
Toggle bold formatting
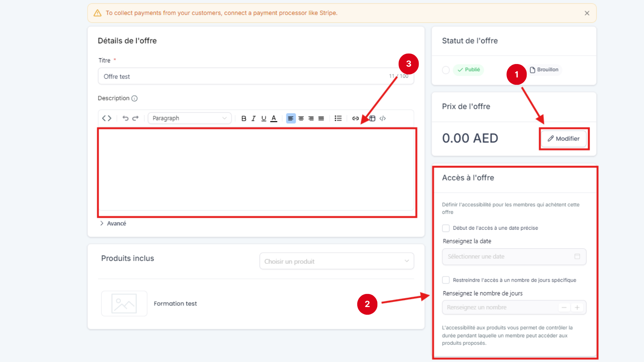(244, 118)
